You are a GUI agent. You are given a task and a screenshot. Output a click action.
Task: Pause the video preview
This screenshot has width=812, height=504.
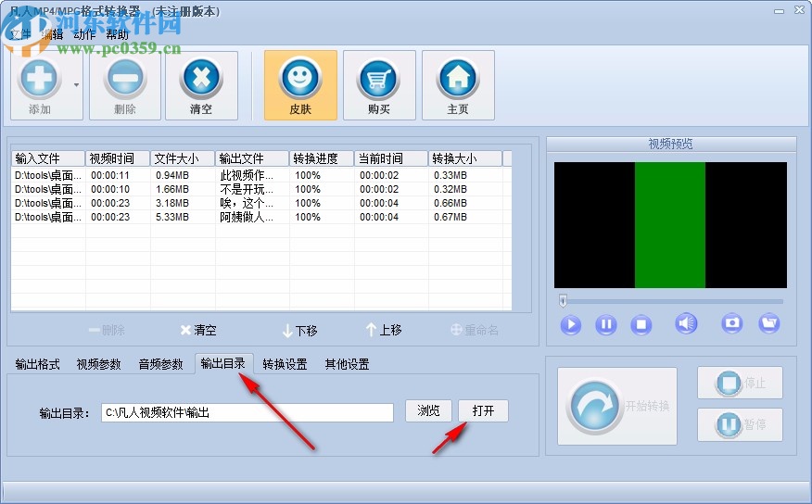pyautogui.click(x=606, y=324)
